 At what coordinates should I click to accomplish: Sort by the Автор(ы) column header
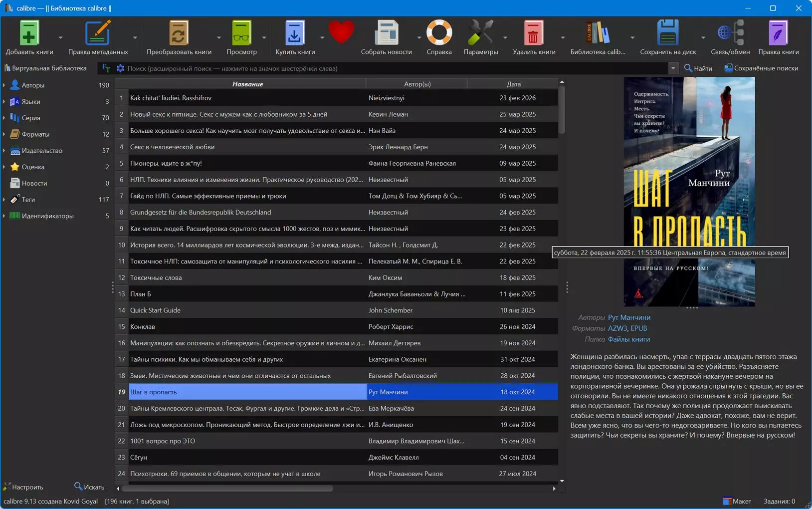tap(417, 84)
